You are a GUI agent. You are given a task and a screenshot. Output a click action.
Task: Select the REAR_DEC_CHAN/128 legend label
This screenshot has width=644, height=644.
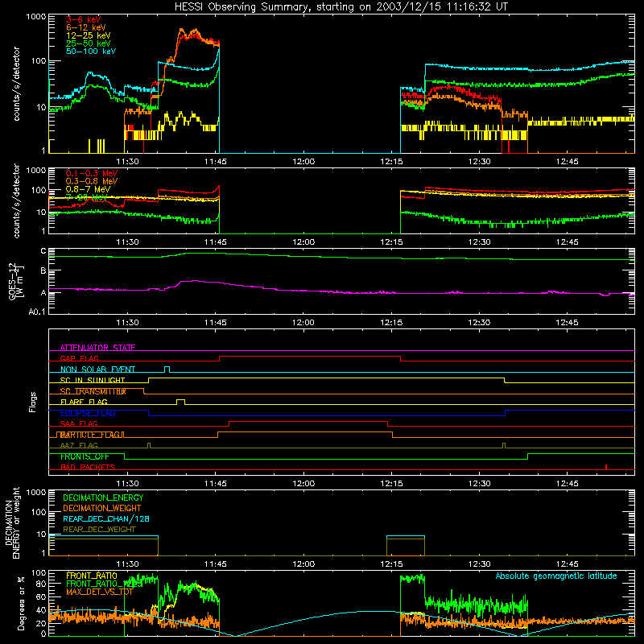click(x=106, y=518)
